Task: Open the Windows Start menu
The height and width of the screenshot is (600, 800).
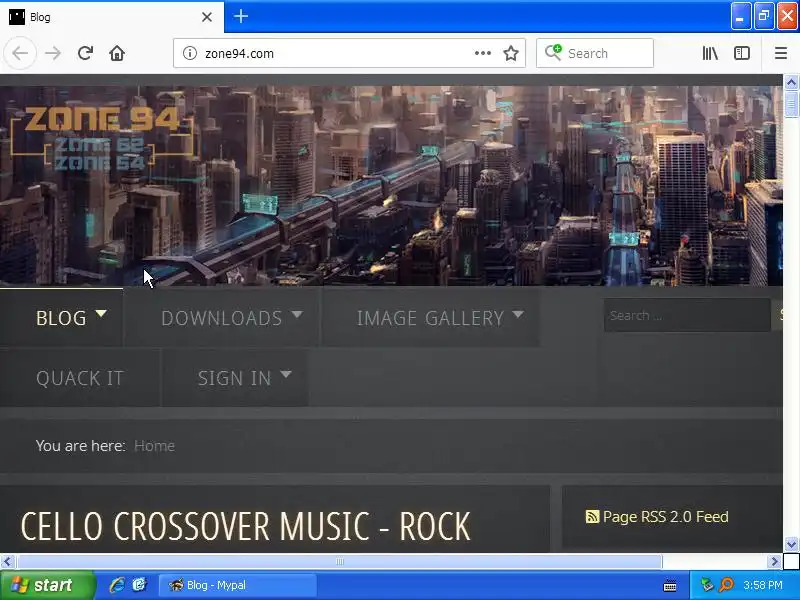Action: (47, 585)
